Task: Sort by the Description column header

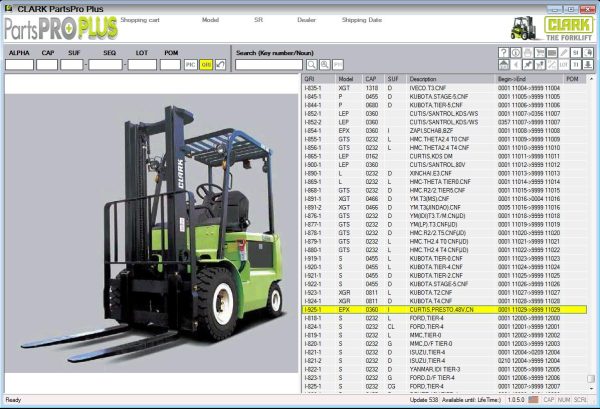Action: (x=450, y=79)
